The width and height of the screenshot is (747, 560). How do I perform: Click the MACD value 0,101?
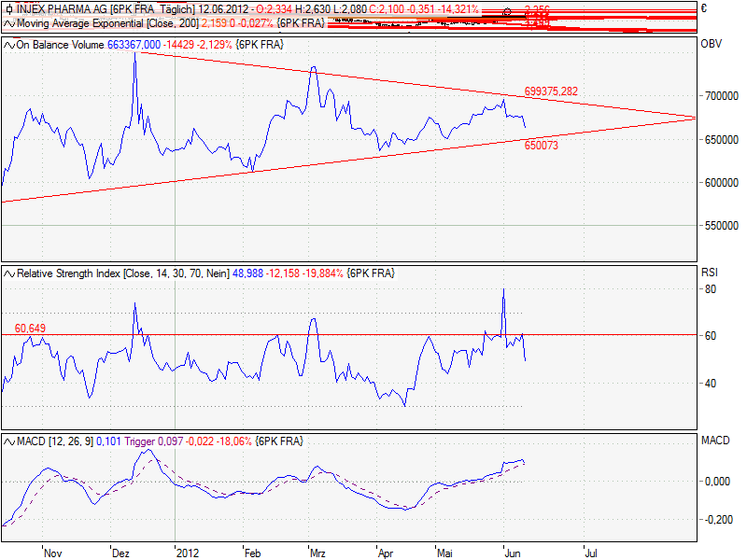click(108, 441)
